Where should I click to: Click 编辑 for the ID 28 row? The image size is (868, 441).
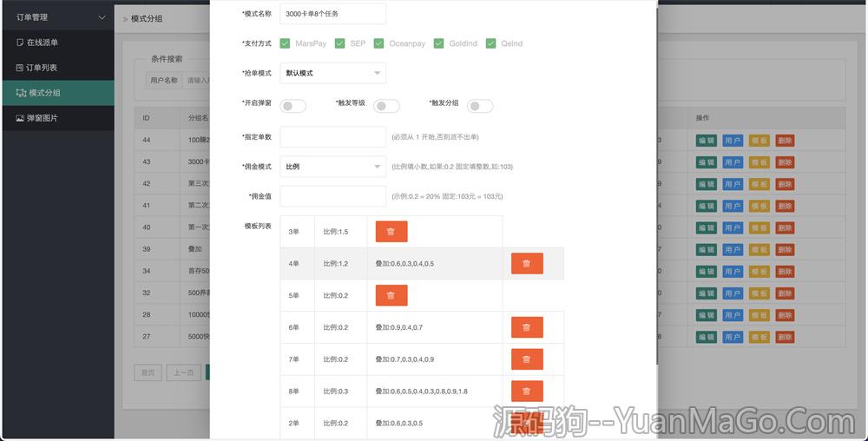tap(706, 315)
